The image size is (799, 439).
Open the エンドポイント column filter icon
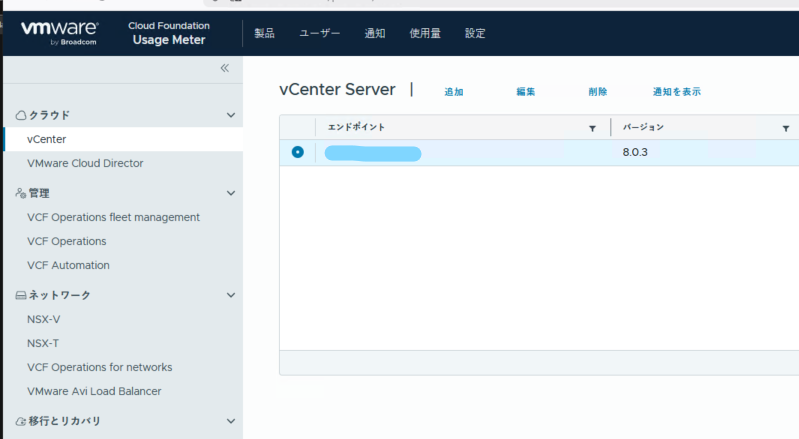pyautogui.click(x=592, y=128)
